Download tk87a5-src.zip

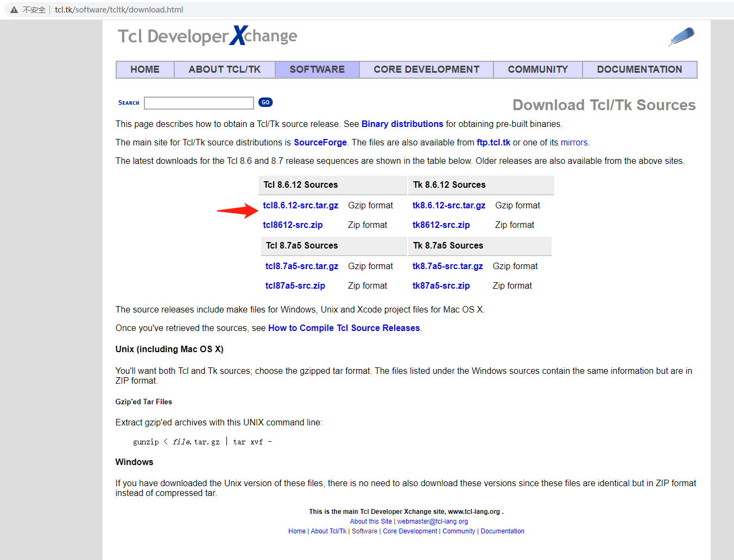point(441,285)
